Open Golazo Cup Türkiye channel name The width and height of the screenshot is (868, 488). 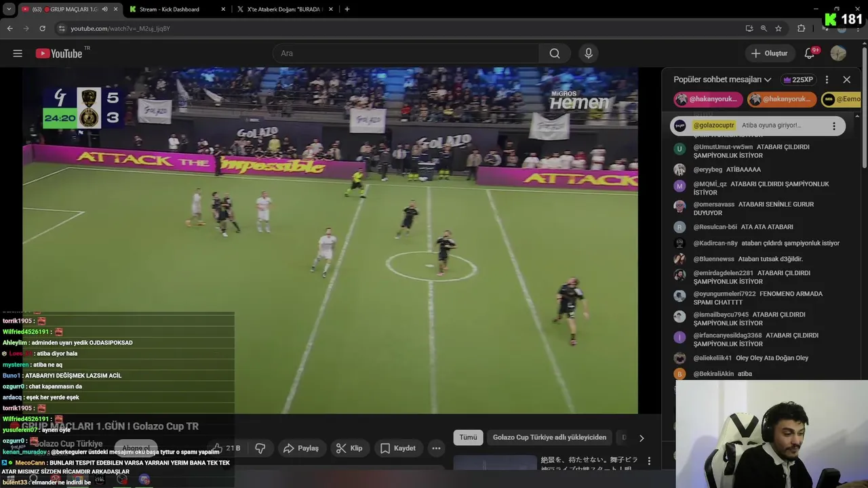pos(69,444)
